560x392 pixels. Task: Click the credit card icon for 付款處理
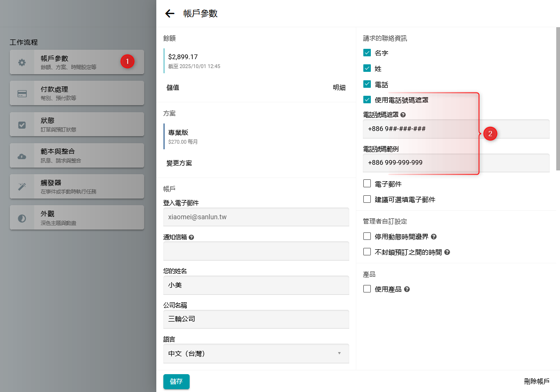22,93
